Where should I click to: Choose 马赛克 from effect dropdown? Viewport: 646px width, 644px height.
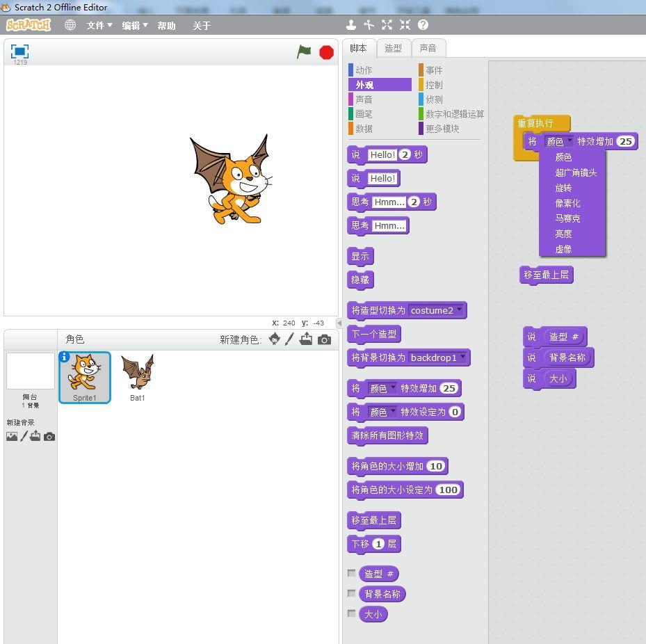coord(567,218)
